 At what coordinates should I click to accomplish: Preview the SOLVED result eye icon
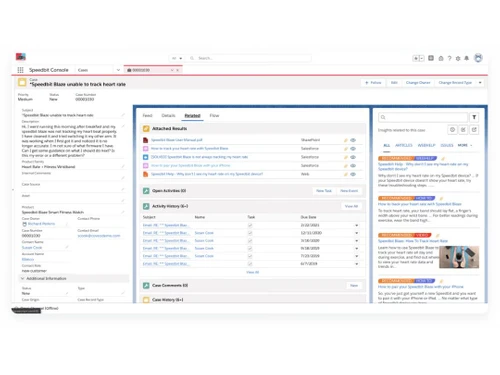(x=353, y=157)
